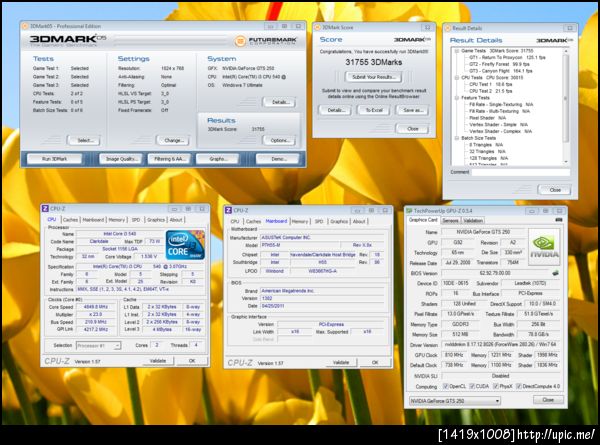Toggle the OpenCL checkbox in GPU-Z
600x445 pixels.
445,386
